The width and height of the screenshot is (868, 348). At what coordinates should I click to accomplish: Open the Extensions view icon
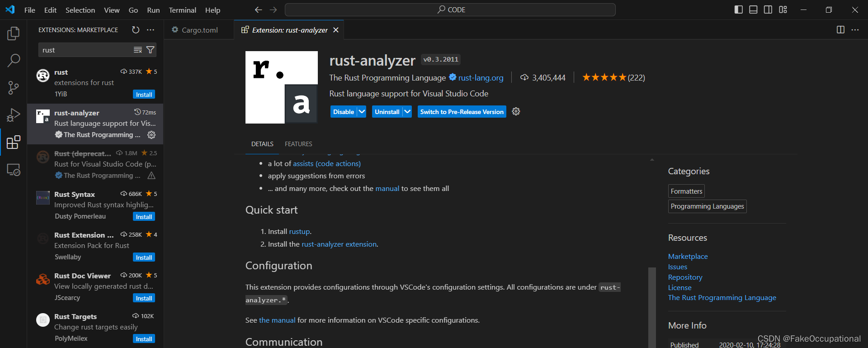pyautogui.click(x=14, y=142)
